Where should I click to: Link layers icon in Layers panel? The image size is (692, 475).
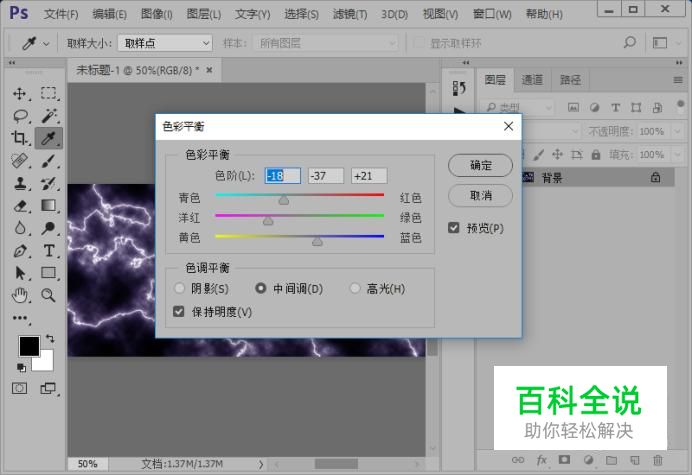coord(518,460)
